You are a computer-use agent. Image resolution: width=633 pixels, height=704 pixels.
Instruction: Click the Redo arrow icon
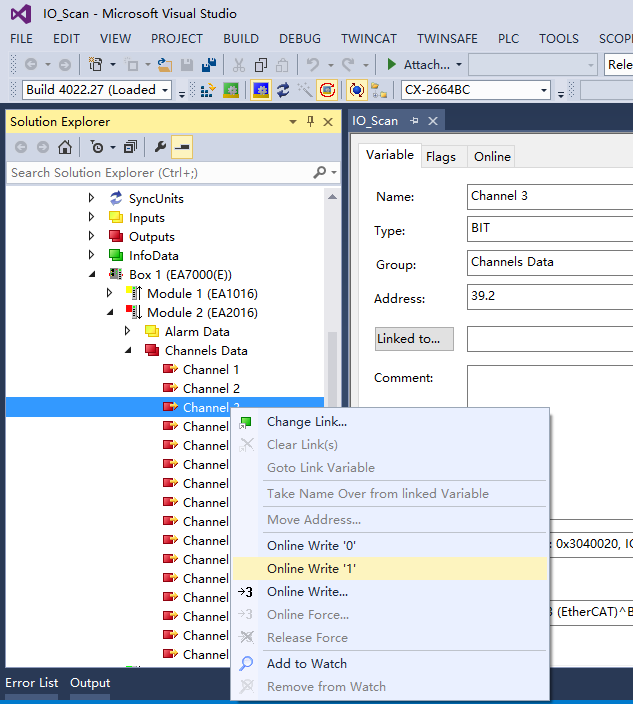(348, 65)
